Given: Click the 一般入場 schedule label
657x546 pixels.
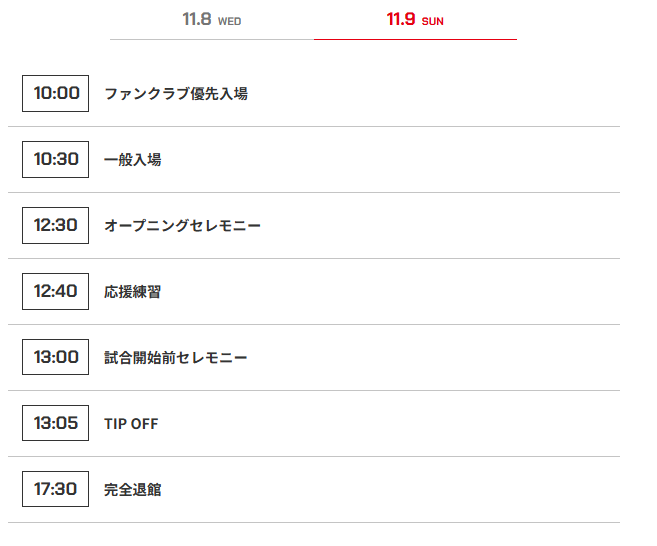Looking at the screenshot, I should click(x=132, y=160).
